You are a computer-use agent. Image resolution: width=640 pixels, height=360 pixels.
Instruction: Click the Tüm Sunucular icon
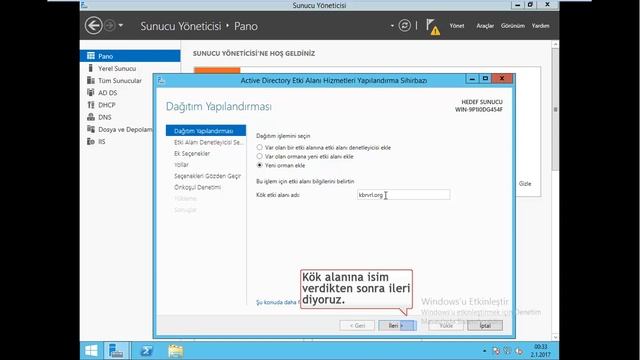click(x=91, y=80)
